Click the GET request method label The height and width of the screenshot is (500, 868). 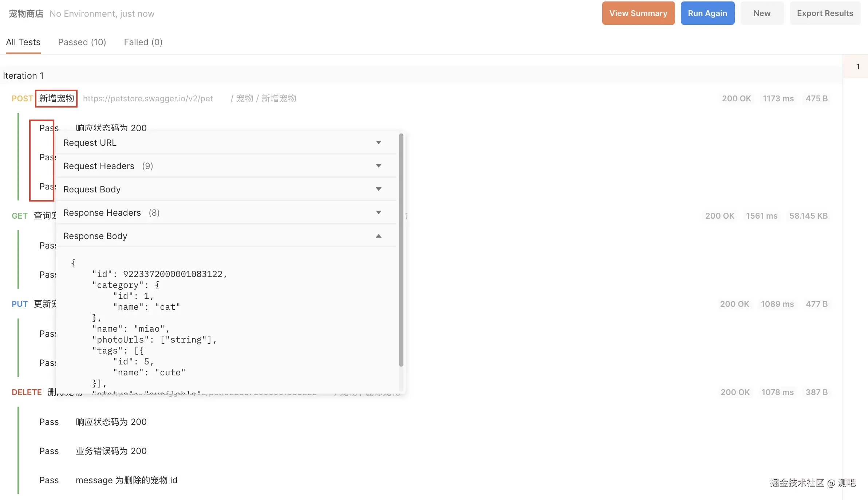pos(19,216)
